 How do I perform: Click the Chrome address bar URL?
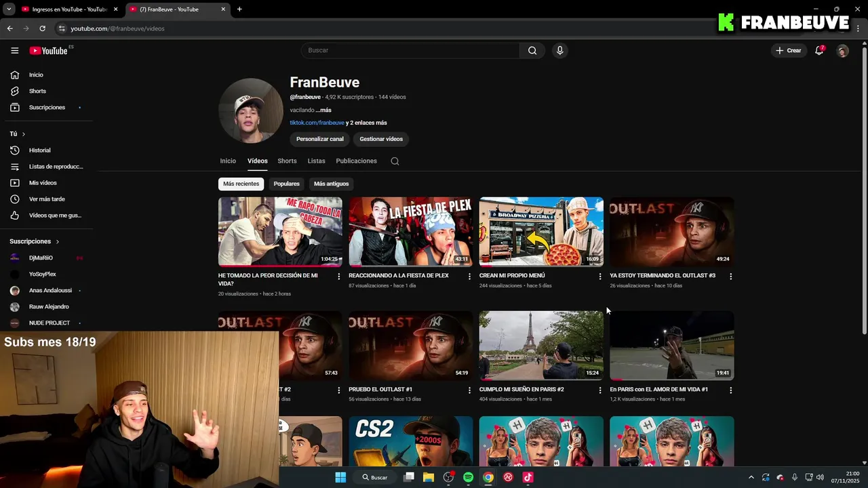(x=117, y=28)
